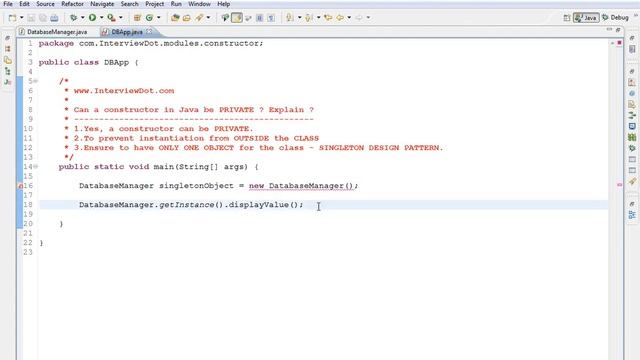Viewport: 640px width, 360px height.
Task: Click the Forward navigation arrow icon
Action: click(359, 18)
